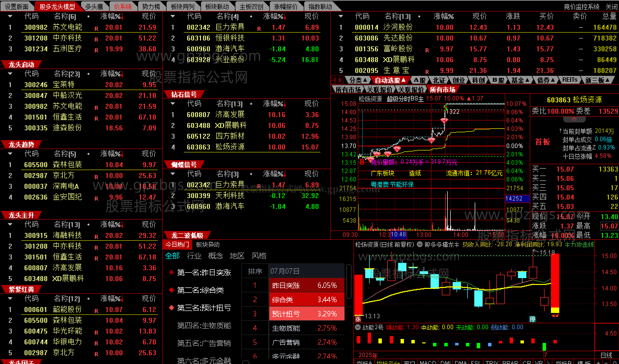619x364 pixels.
Task: Click the scrollbar of the 今日热门 ranking table
Action: [x=349, y=282]
